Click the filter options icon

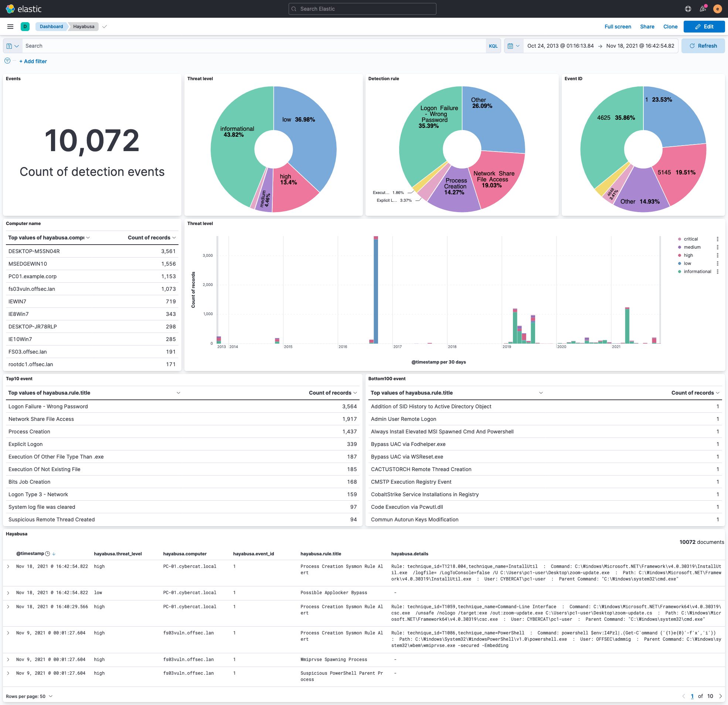point(7,61)
